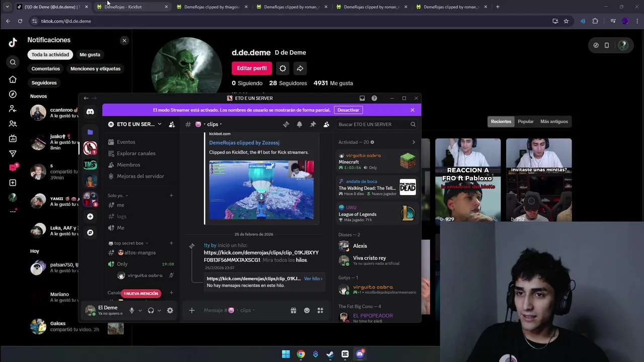The height and width of the screenshot is (362, 644).
Task: Expand the Actividad section arrow
Action: pos(414,142)
